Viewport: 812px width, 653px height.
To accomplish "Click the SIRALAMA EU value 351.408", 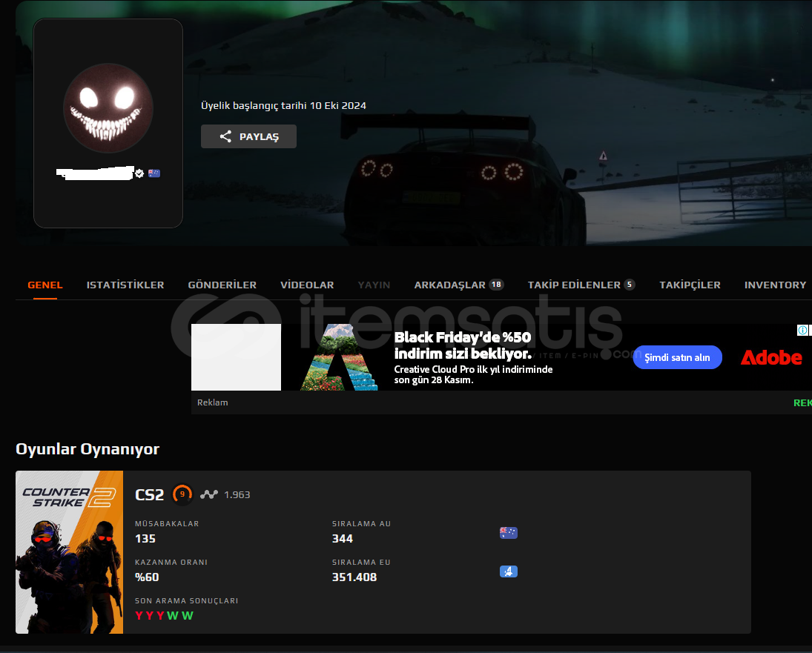I will tap(354, 577).
